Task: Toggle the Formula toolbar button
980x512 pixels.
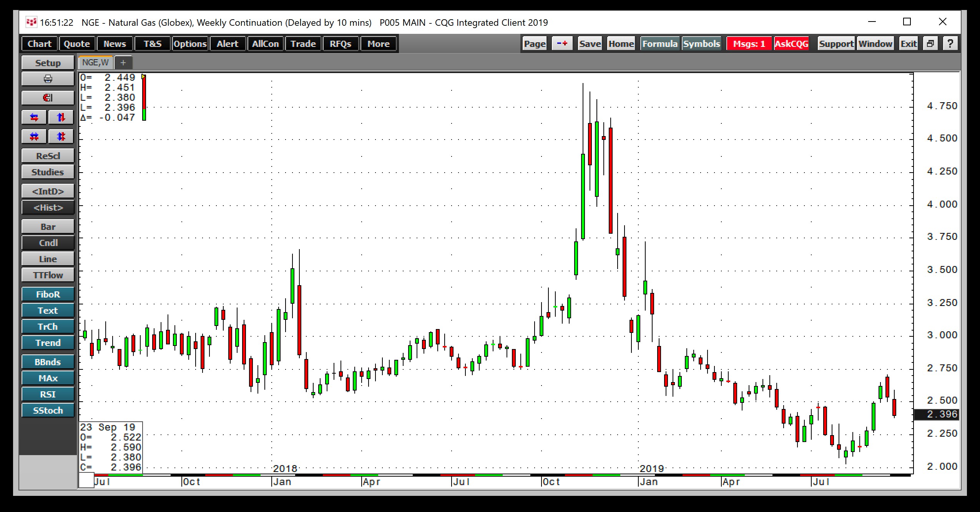Action: click(x=660, y=43)
